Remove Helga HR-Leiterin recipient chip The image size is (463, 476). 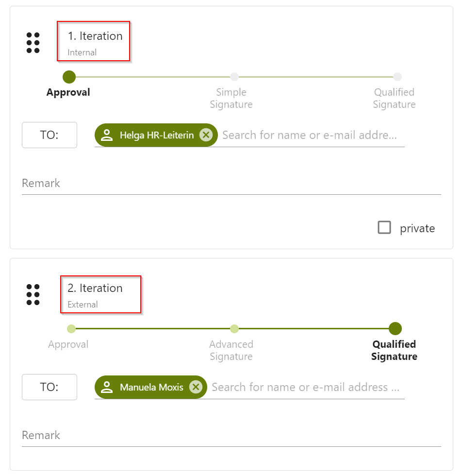pos(206,135)
